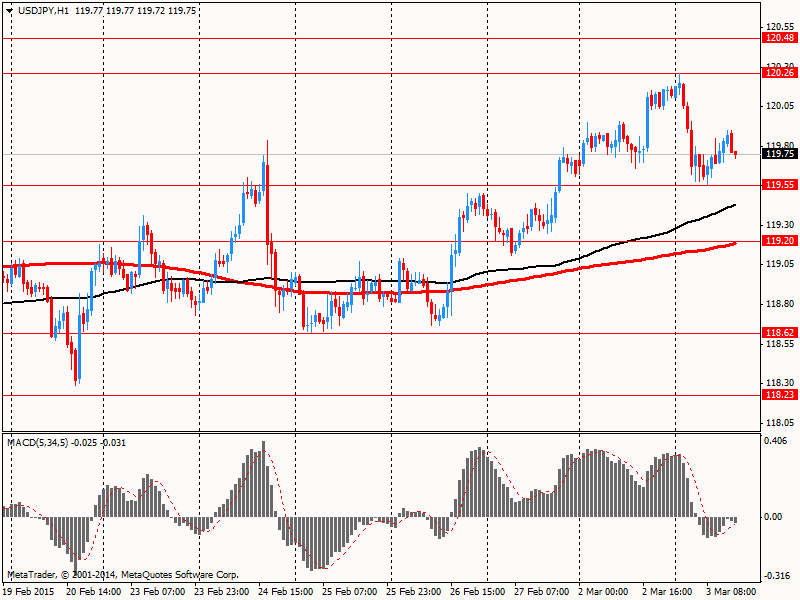This screenshot has height=600, width=800.
Task: Select the 120.48 red price label
Action: [779, 38]
